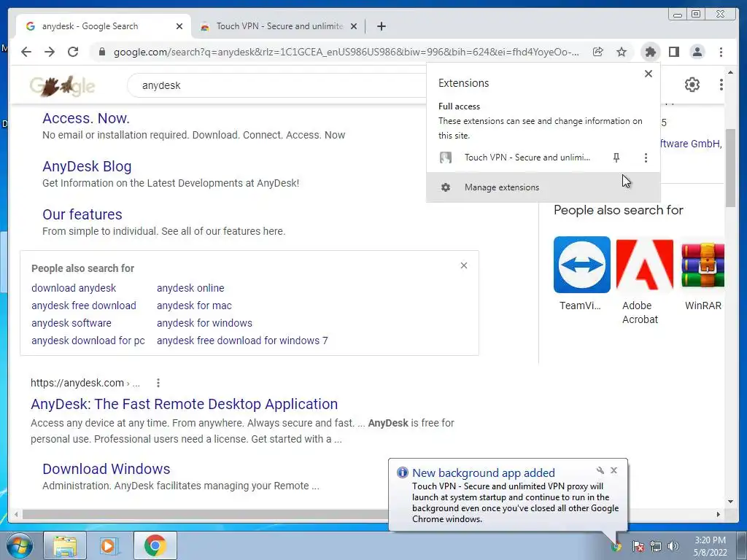
Task: Click the Manage extensions gear icon
Action: coord(446,187)
